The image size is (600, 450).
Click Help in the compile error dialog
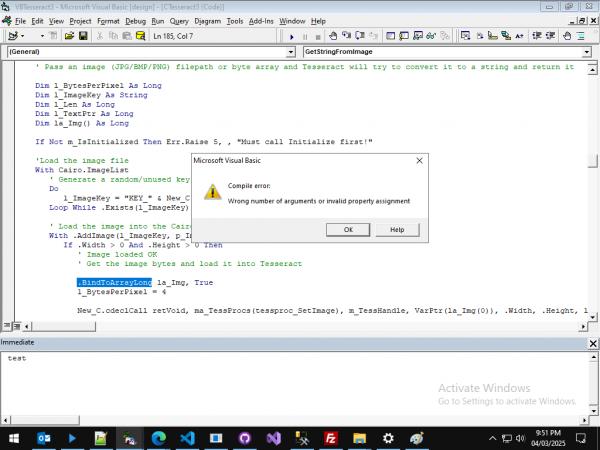pos(397,230)
